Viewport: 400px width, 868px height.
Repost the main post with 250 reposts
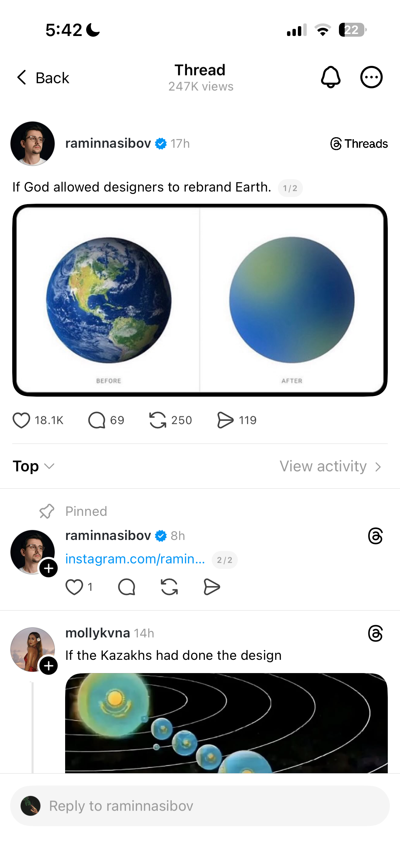click(158, 420)
